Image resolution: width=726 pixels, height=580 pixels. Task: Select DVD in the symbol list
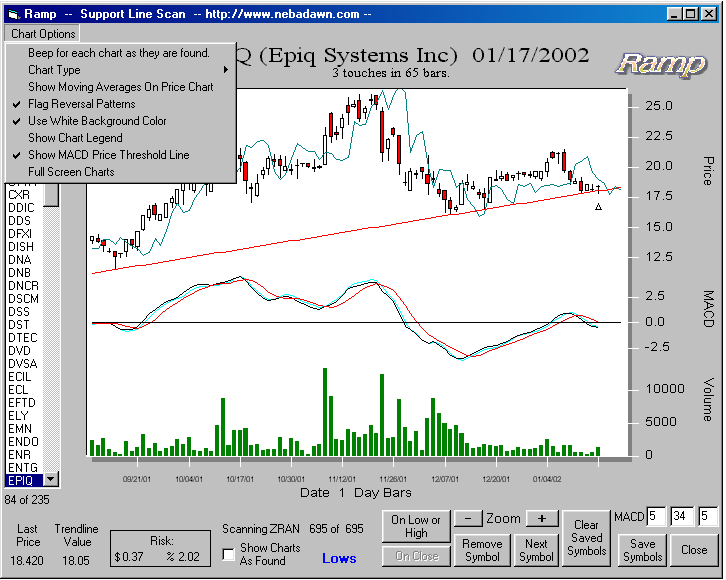(x=24, y=351)
